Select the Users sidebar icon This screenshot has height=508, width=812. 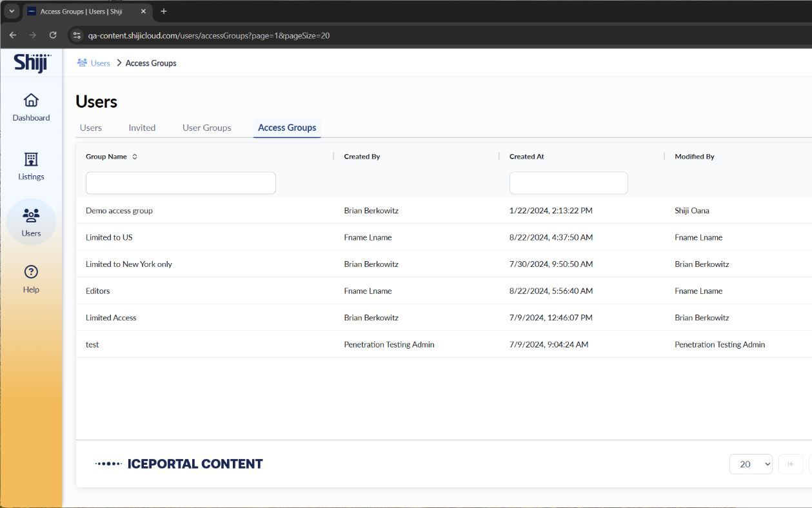tap(31, 216)
